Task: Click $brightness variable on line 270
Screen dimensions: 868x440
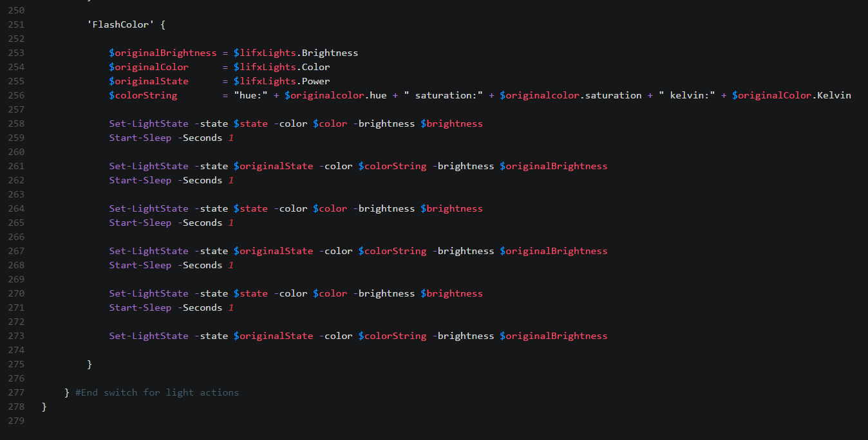Action: [451, 293]
